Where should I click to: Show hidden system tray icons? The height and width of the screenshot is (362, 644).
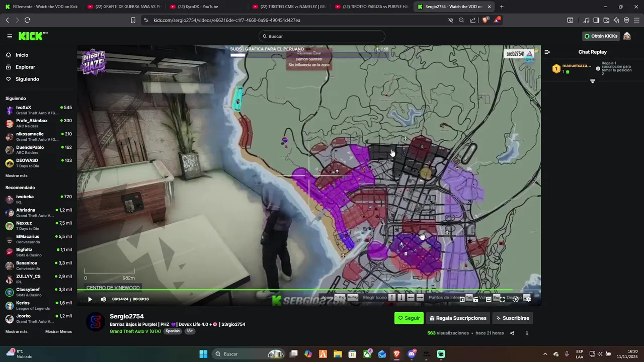(545, 354)
